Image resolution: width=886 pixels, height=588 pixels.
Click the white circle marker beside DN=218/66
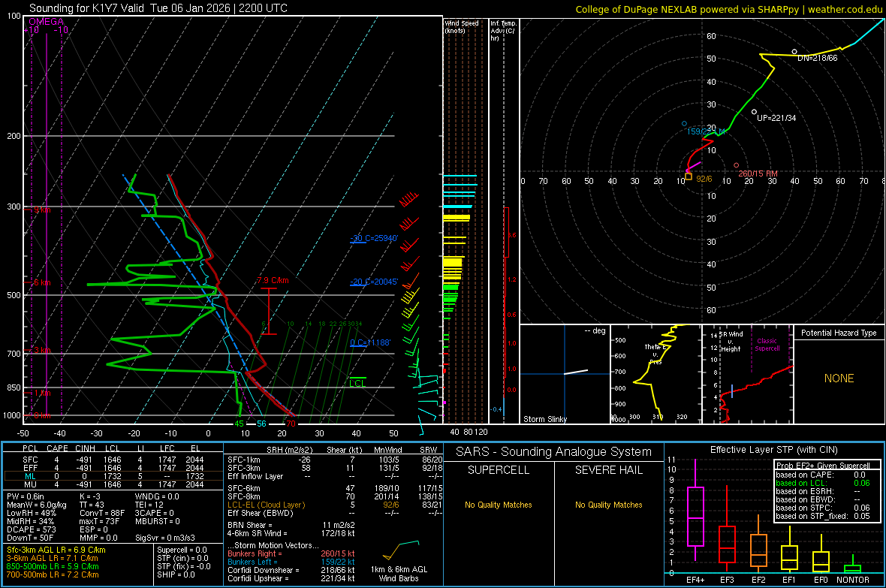click(794, 52)
